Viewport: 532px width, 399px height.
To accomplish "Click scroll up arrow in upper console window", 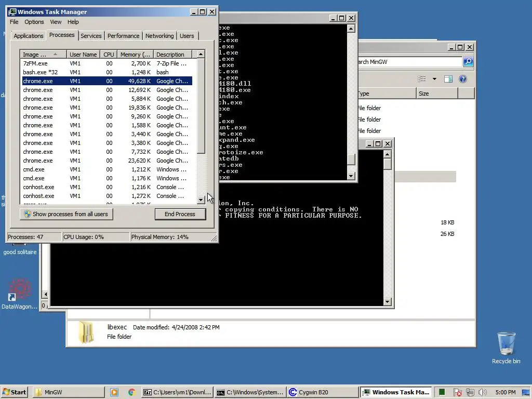I will click(351, 28).
